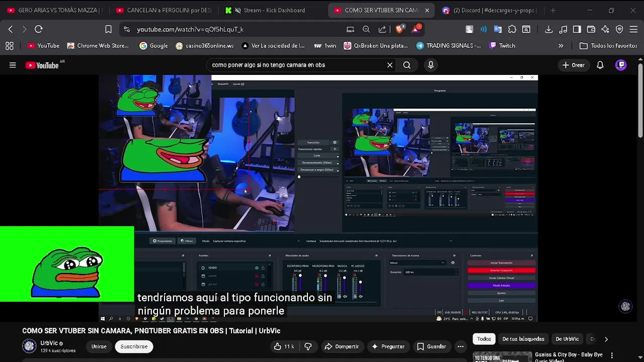This screenshot has width=644, height=362.
Task: Open the YouTube guide hamburger menu
Action: tap(13, 65)
